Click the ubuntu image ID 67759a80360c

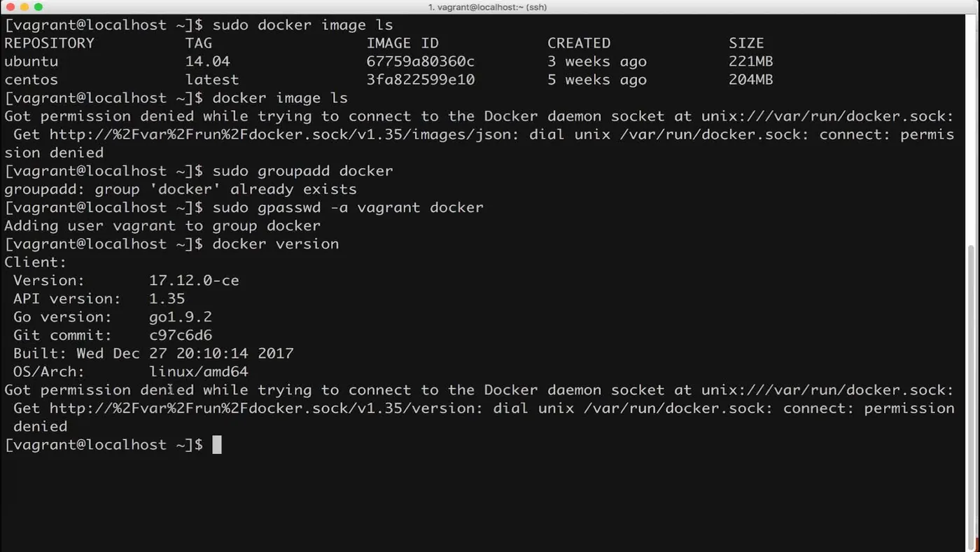[420, 62]
